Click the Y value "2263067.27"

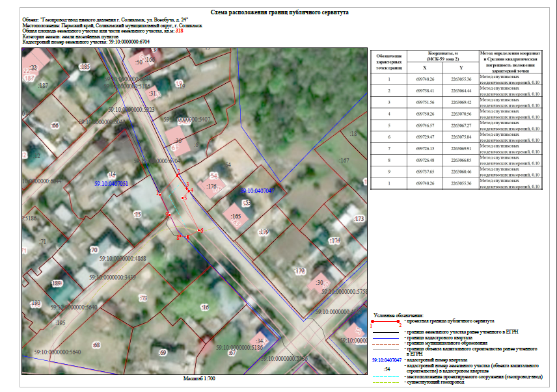point(461,125)
